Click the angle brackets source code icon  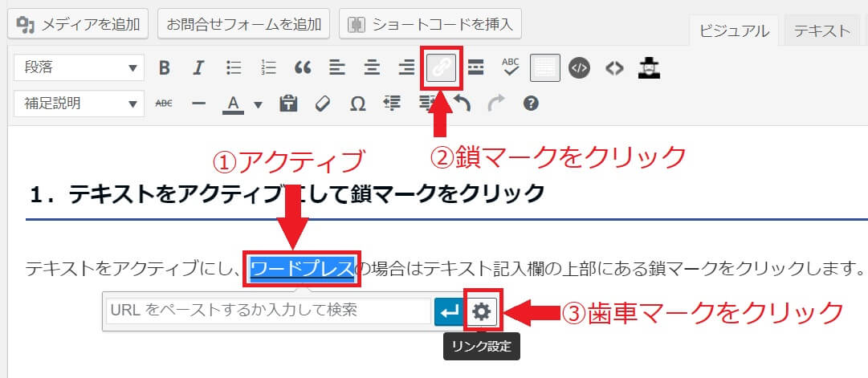614,68
